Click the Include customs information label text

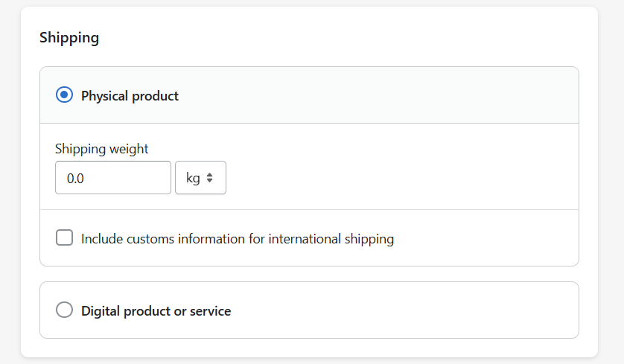click(238, 239)
